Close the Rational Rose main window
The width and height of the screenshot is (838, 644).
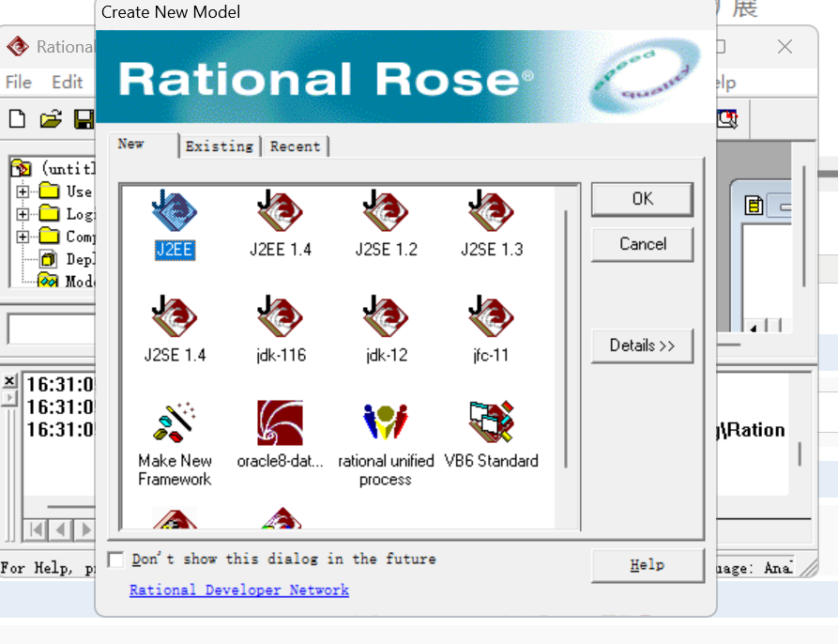pos(785,47)
